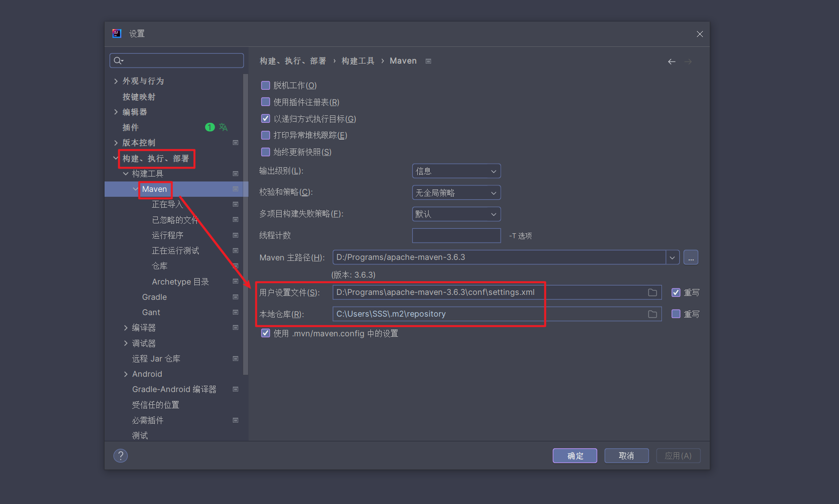
Task: Open 受信任的位置 settings page
Action: 155,405
